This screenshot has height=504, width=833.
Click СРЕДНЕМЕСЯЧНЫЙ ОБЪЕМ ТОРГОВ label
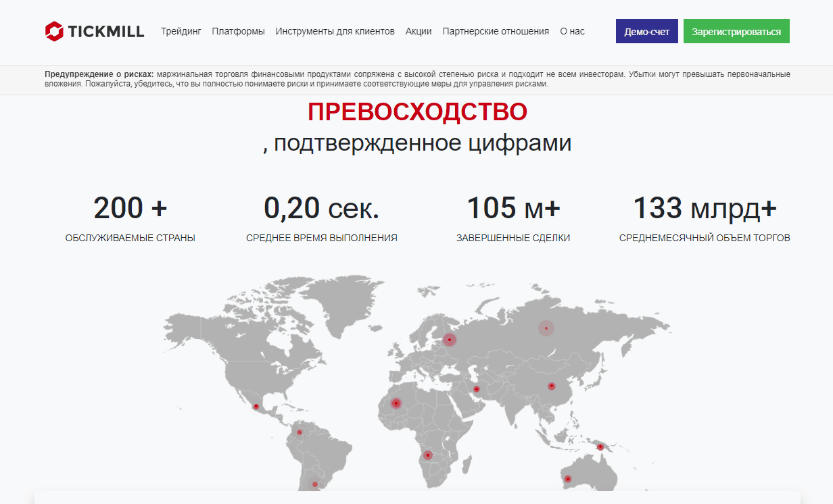705,238
